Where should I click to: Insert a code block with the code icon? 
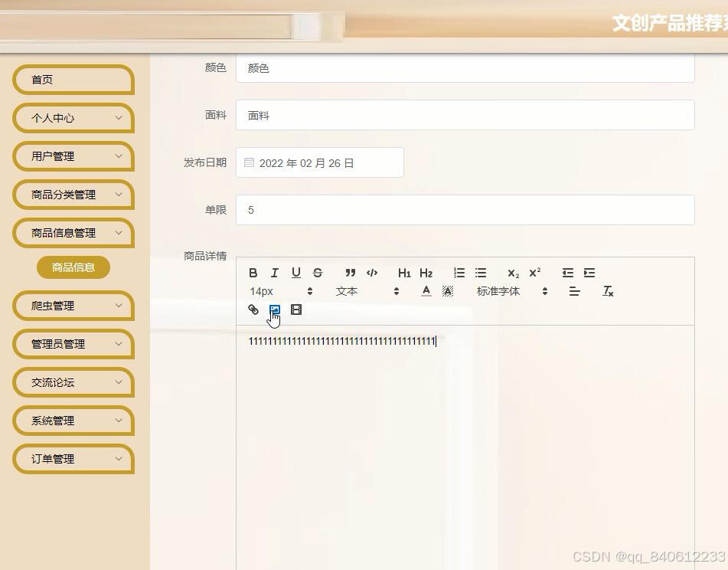(372, 273)
